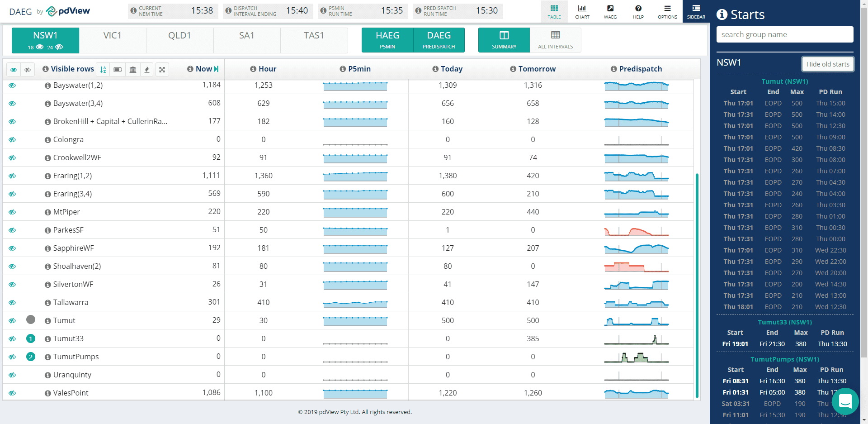Open the WAEG view from top toolbar

(x=610, y=11)
